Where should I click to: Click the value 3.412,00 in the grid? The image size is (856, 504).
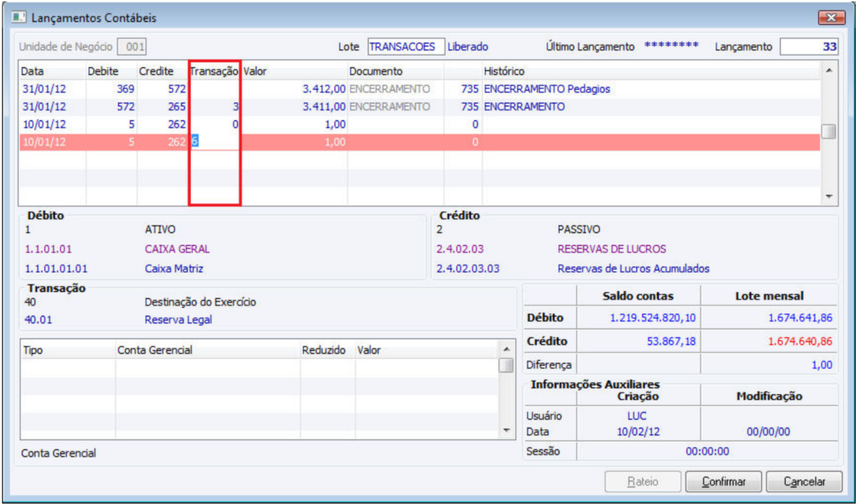324,89
